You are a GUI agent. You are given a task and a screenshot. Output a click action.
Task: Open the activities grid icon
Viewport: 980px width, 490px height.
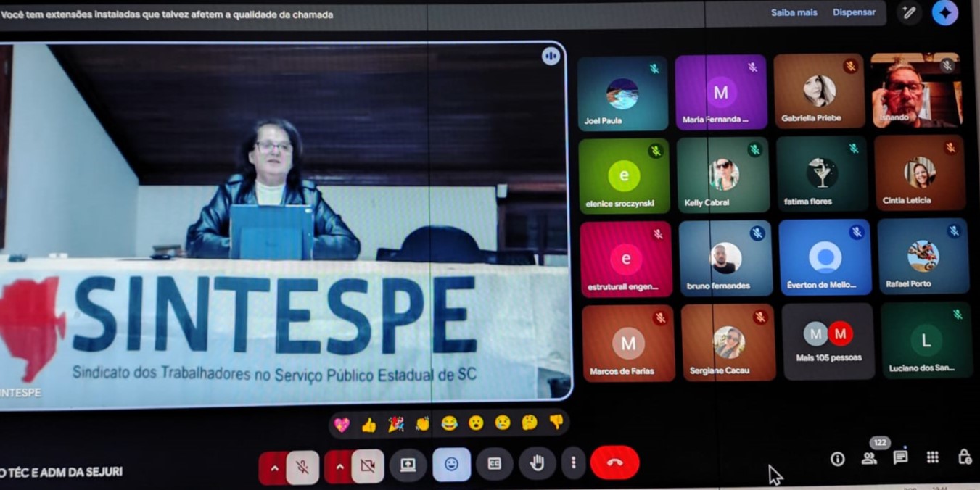pyautogui.click(x=933, y=457)
